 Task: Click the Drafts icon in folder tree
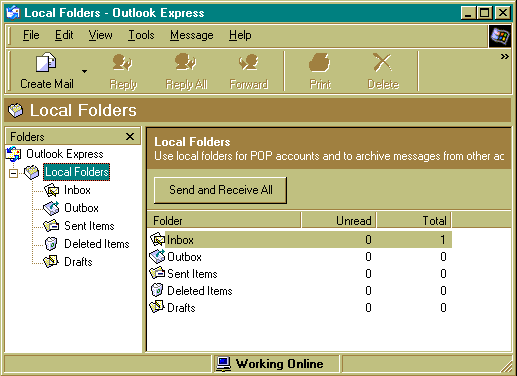51,261
